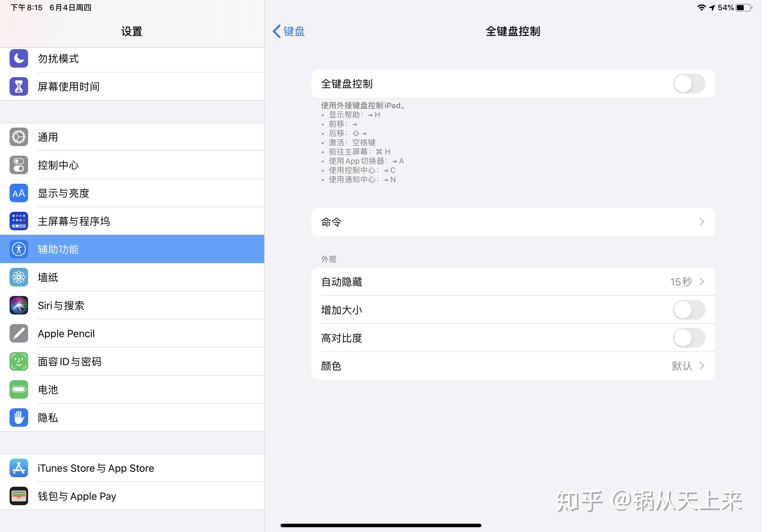Screen dimensions: 762x532
Task: Tap the 外观 section header
Action: point(329,259)
